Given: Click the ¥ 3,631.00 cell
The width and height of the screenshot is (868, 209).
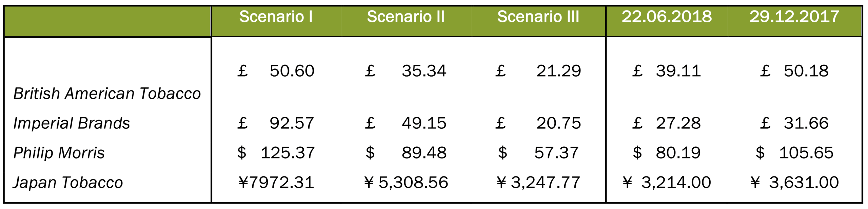Looking at the screenshot, I should coord(795,183).
